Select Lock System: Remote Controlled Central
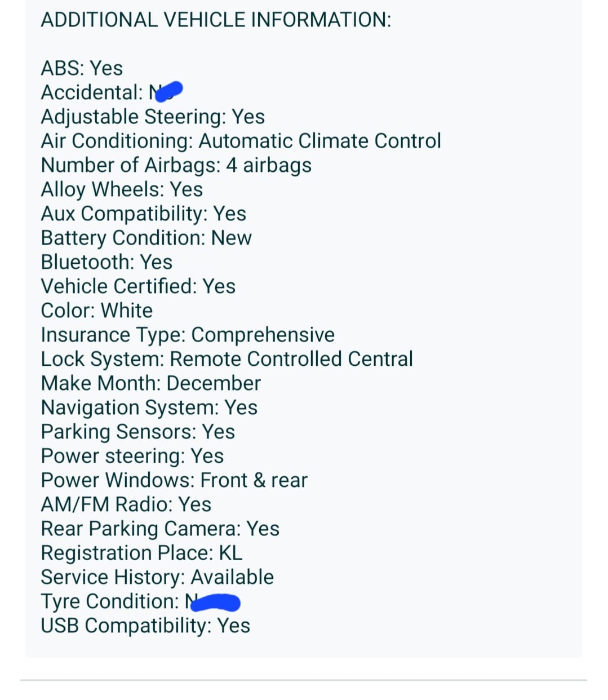 227,359
